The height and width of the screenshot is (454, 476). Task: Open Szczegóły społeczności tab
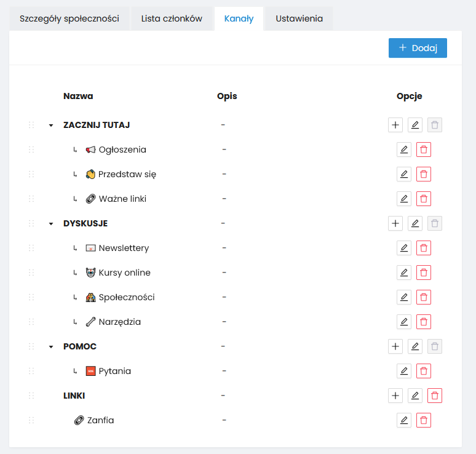[69, 18]
